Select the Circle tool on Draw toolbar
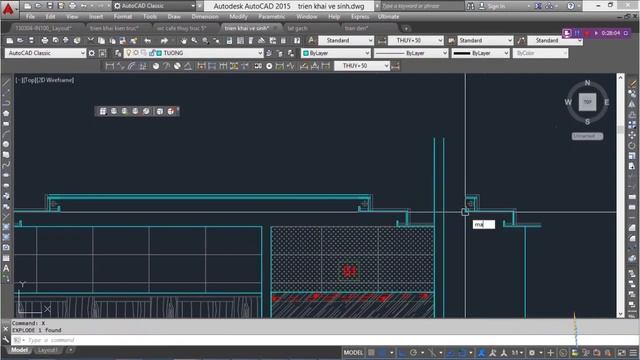Image resolution: width=640 pixels, height=360 pixels. point(6,144)
